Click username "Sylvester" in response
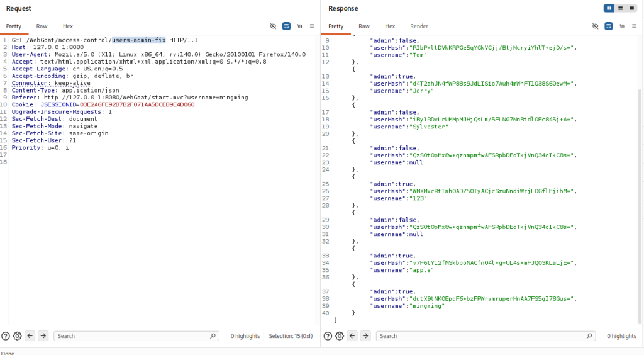This screenshot has width=644, height=355. 428,127
